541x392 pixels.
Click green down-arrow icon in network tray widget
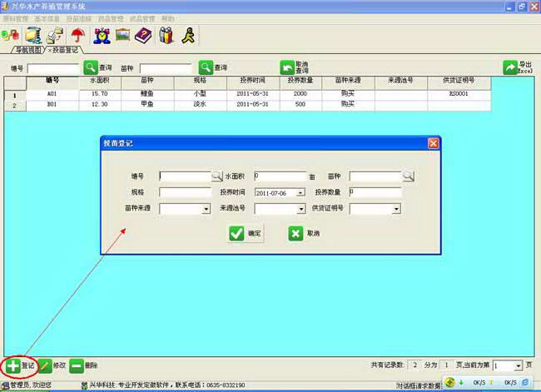pyautogui.click(x=461, y=382)
